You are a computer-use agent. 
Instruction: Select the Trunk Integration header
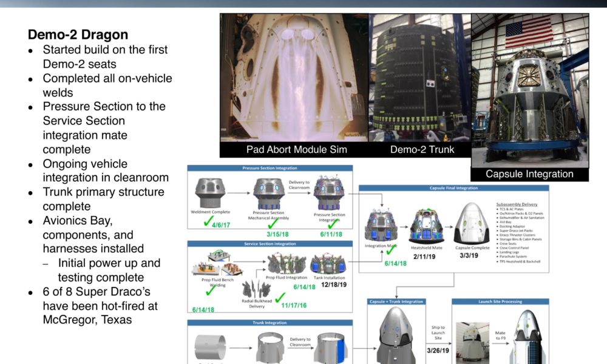(x=270, y=323)
